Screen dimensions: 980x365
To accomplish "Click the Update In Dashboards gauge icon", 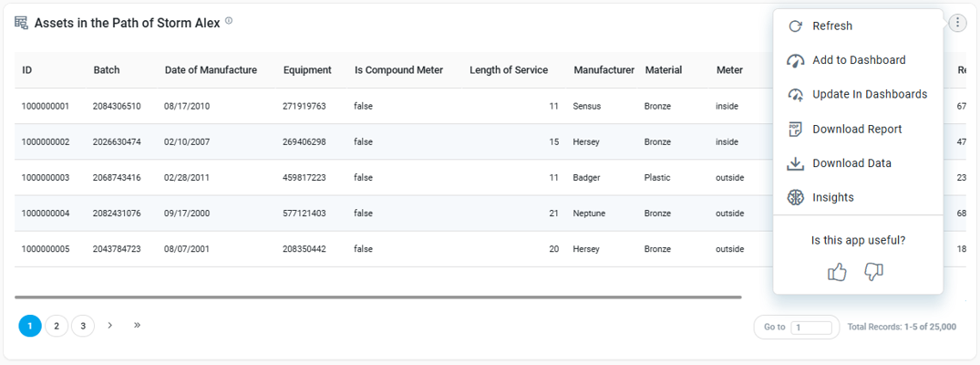I will pyautogui.click(x=795, y=95).
